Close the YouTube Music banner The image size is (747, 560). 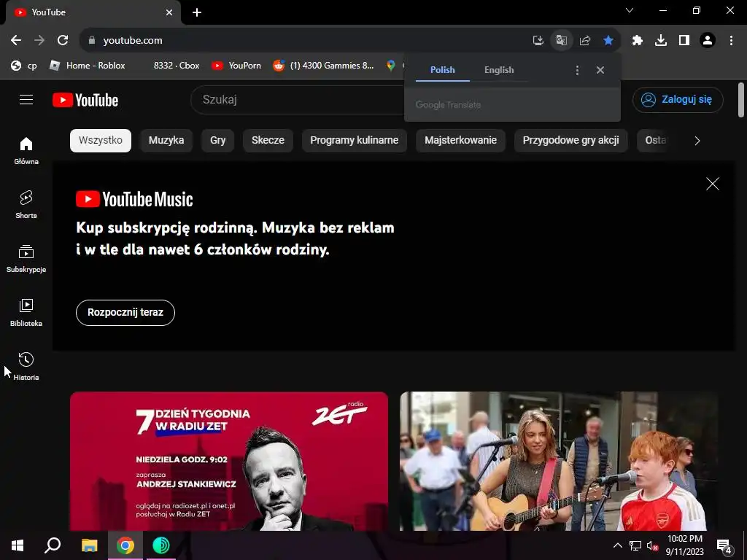[712, 184]
